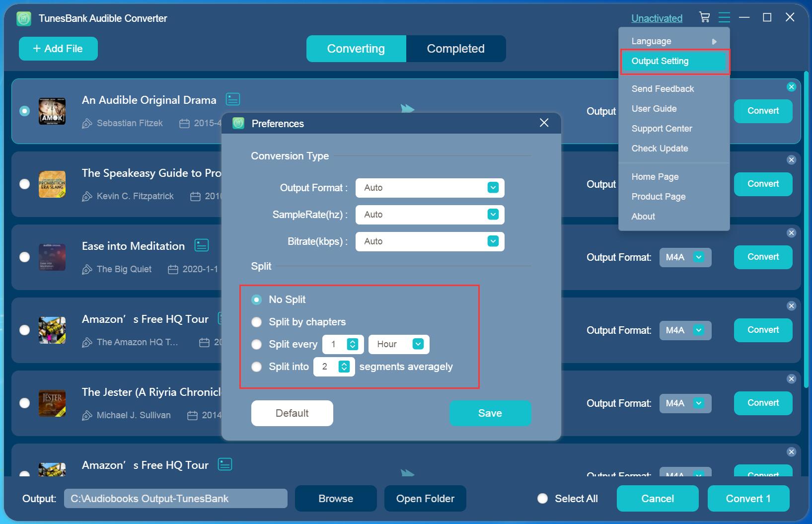Viewport: 812px width, 524px height.
Task: Open the Bitrate(kbps) dropdown
Action: coord(430,241)
